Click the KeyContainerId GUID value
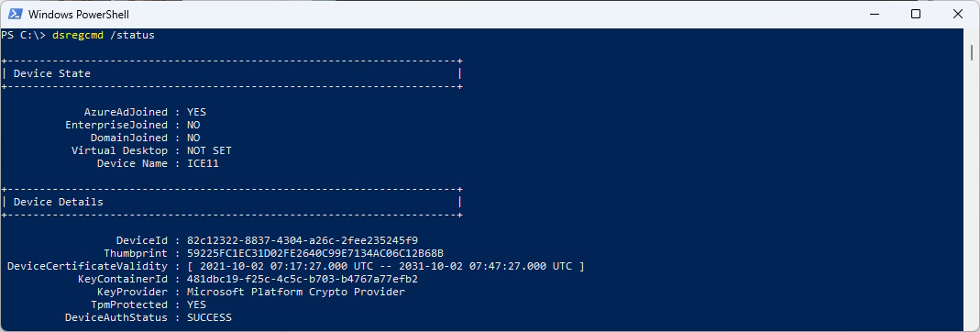980x332 pixels. [302, 279]
